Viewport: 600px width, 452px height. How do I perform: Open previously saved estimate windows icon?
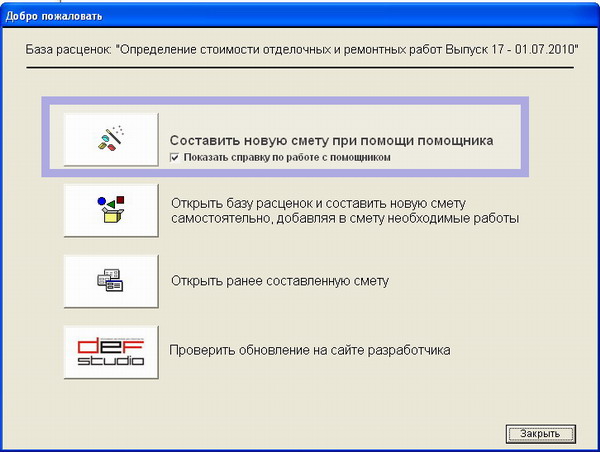click(111, 281)
